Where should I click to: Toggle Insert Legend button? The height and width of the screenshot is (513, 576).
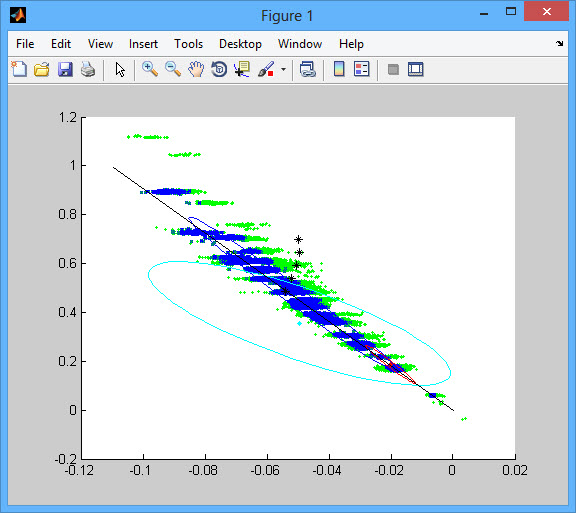361,69
